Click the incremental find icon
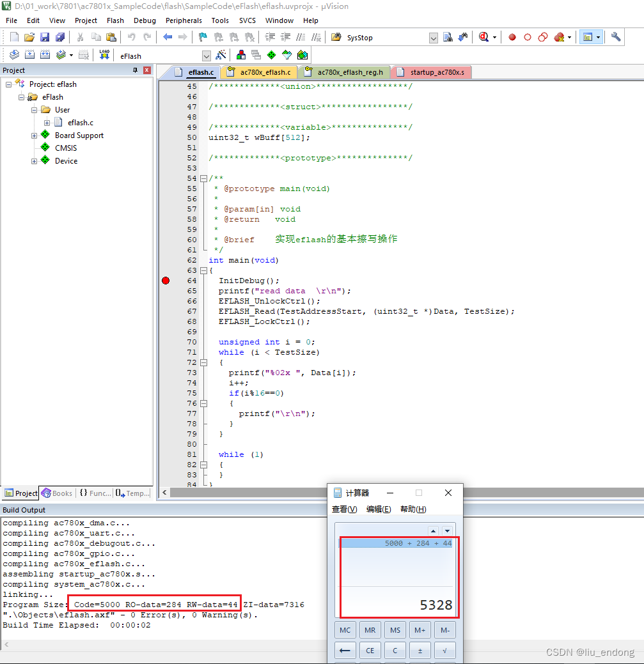 tap(463, 37)
